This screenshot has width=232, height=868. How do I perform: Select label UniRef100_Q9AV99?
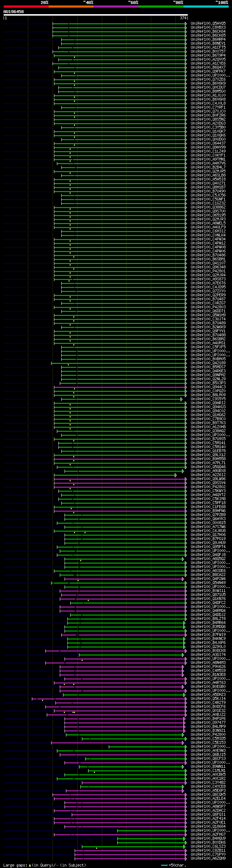coord(208,147)
